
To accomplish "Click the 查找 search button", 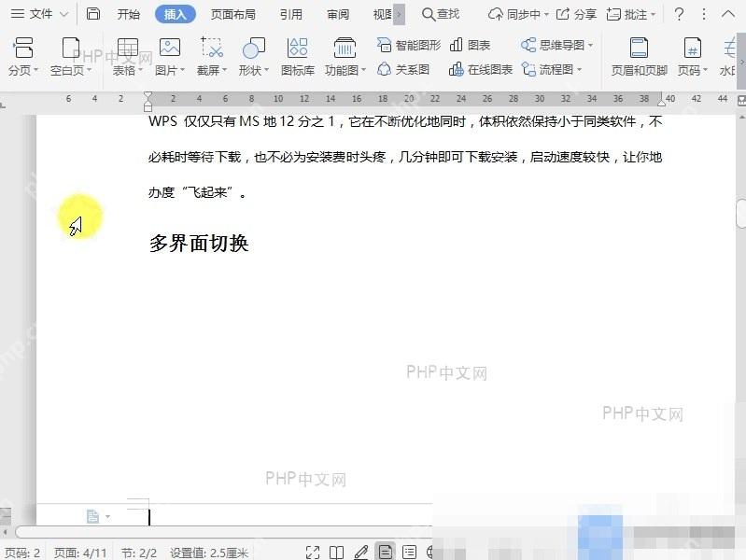I will 441,14.
